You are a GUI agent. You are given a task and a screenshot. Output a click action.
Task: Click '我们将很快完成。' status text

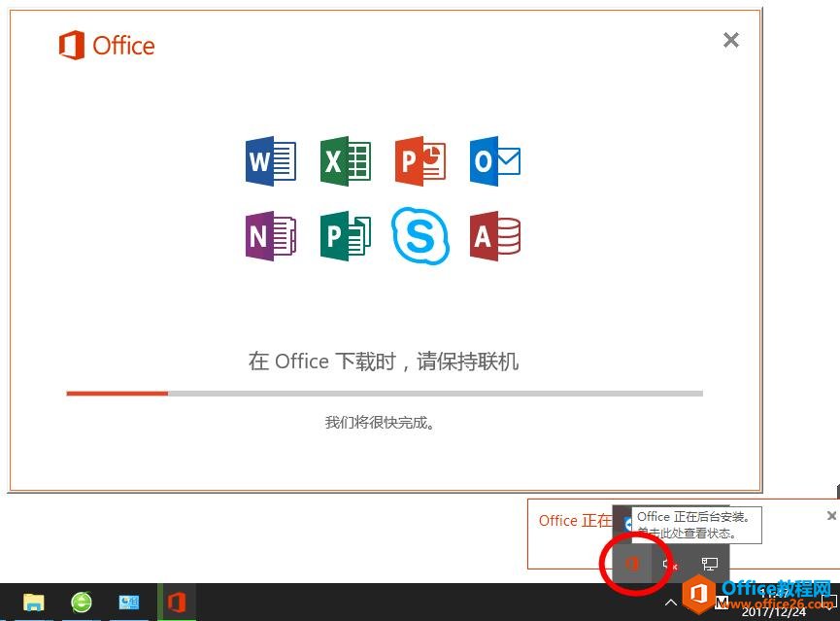click(x=380, y=423)
